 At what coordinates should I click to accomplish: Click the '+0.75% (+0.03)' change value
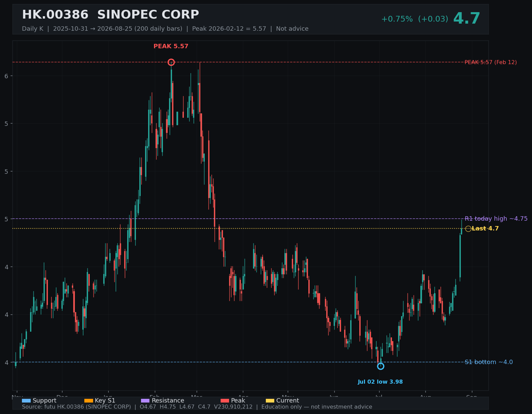click(x=415, y=19)
